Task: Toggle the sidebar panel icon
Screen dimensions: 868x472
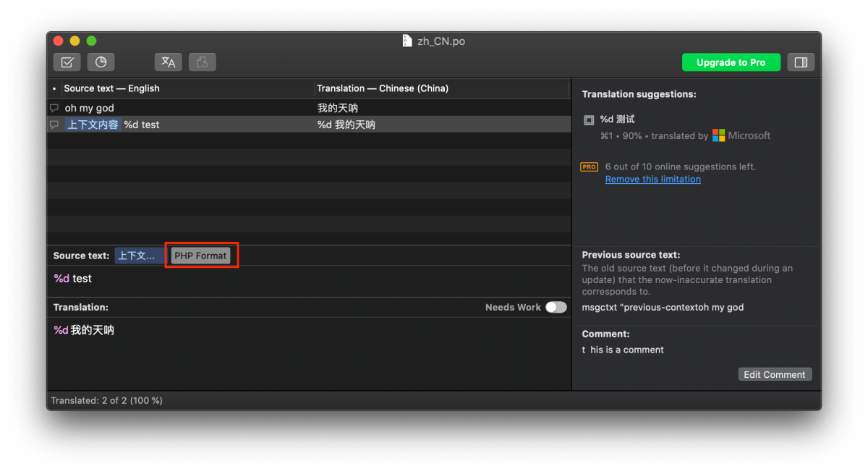Action: [x=801, y=62]
